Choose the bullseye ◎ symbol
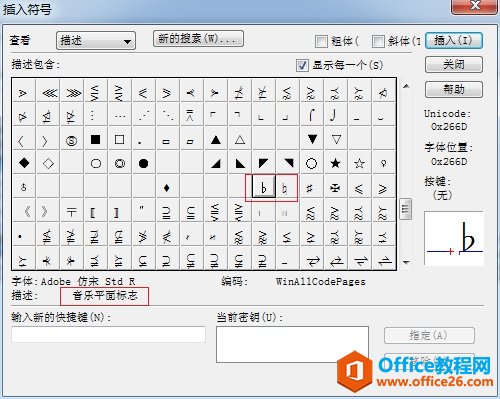Viewport: 500px width, 399px height. coord(120,163)
